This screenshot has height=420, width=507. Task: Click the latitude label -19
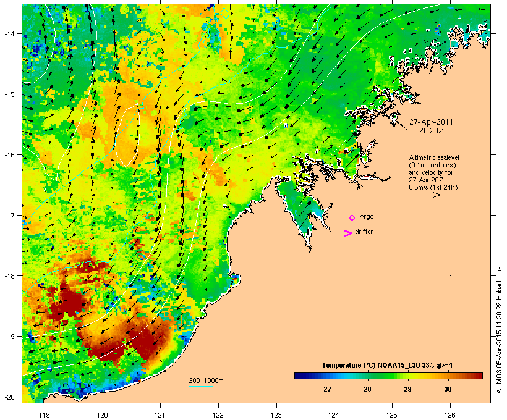click(9, 337)
